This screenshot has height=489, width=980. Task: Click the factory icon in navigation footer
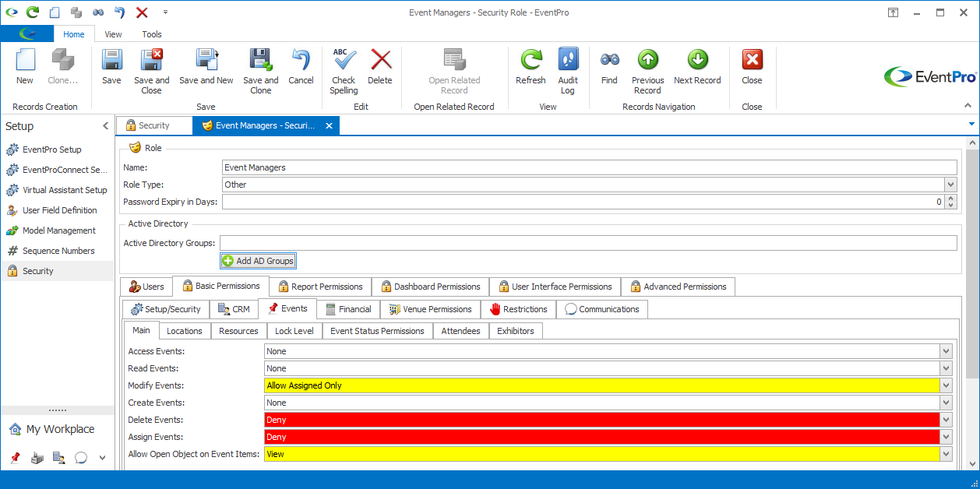pos(37,458)
